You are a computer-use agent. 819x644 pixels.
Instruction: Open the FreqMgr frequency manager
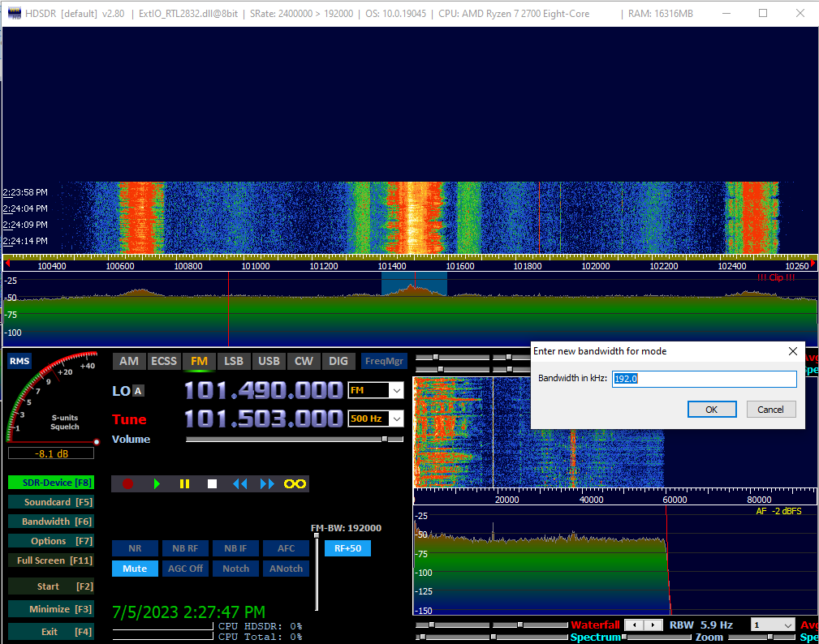pyautogui.click(x=384, y=361)
